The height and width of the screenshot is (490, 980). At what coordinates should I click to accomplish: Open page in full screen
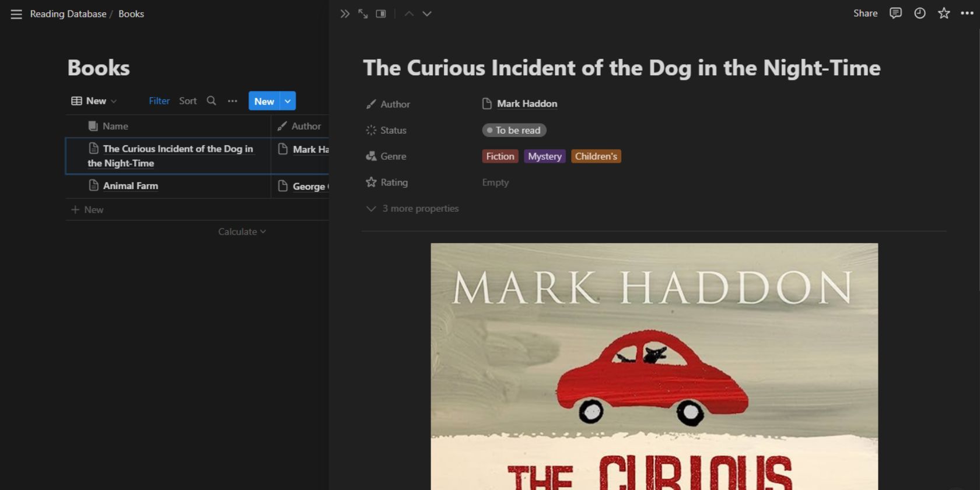coord(363,14)
